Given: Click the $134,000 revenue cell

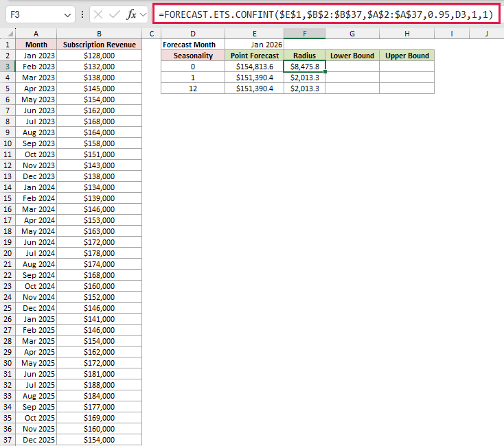Looking at the screenshot, I should click(99, 187).
